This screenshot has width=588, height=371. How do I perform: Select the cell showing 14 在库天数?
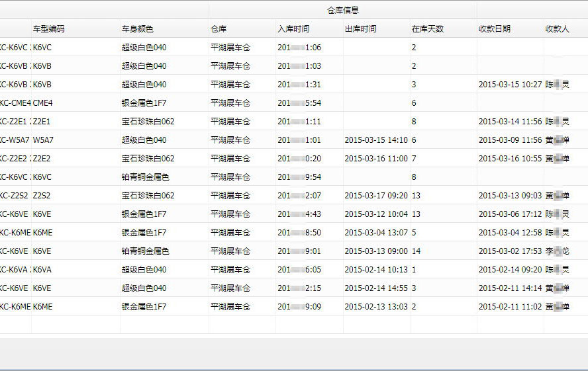pyautogui.click(x=416, y=251)
